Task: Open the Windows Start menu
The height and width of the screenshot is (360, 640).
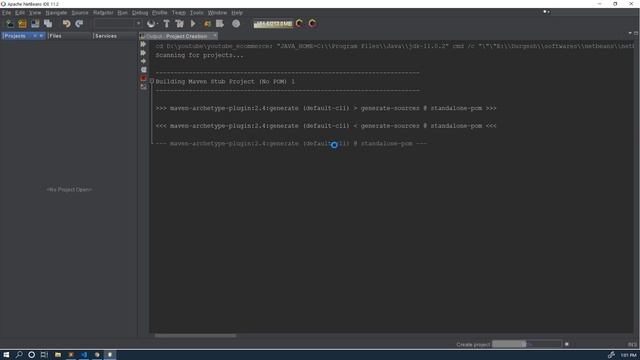Action: pos(6,355)
